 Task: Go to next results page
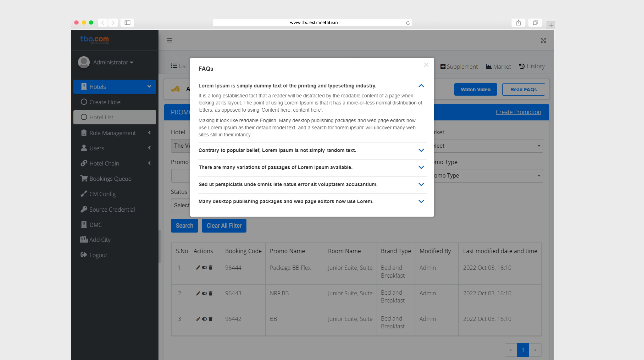click(x=535, y=350)
